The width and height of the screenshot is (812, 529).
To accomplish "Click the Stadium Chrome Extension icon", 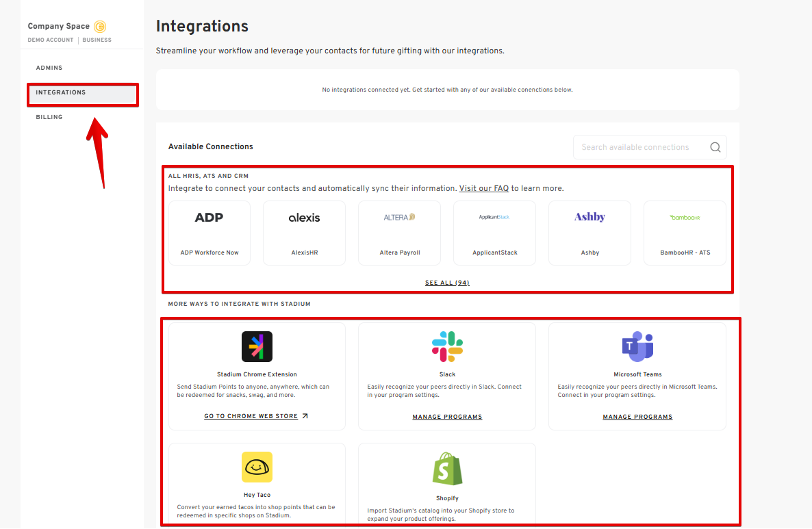I will (x=257, y=347).
